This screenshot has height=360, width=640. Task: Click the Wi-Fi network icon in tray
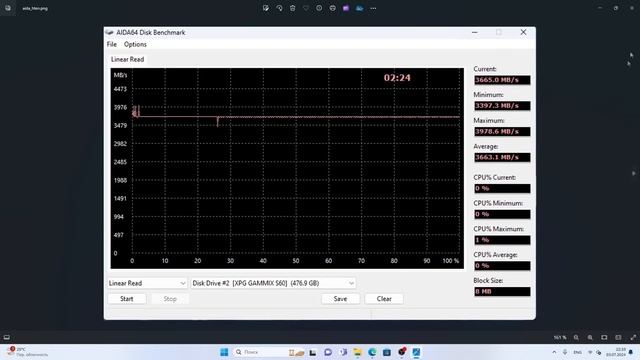coord(590,352)
